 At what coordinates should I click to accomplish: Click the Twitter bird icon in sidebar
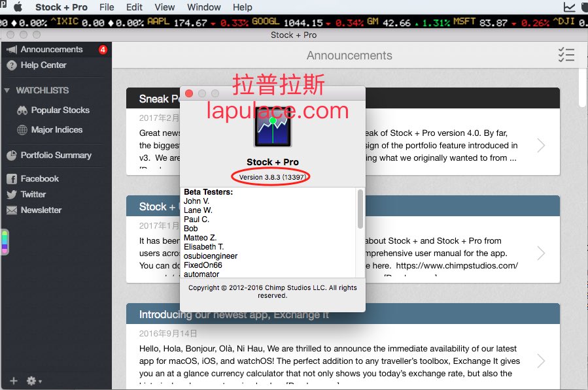[x=12, y=195]
